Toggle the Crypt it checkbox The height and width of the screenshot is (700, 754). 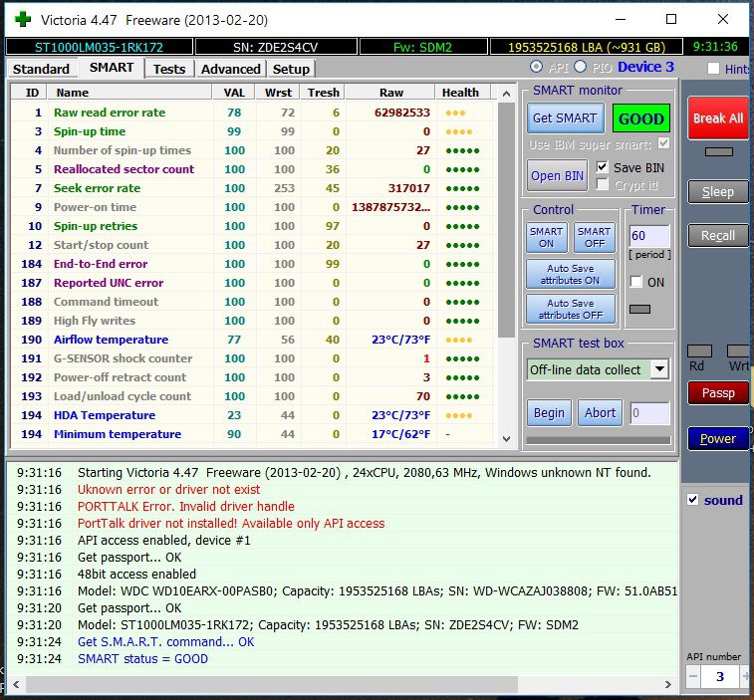[x=602, y=184]
